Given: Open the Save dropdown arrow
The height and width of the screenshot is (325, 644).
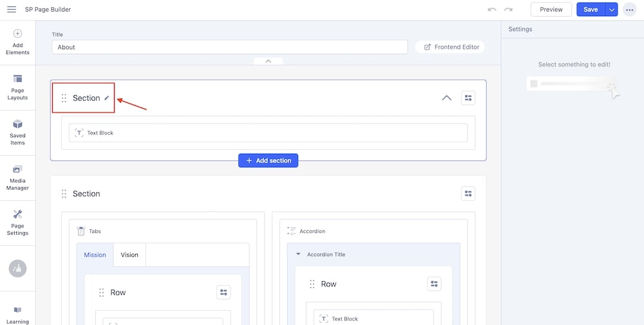Looking at the screenshot, I should point(611,10).
